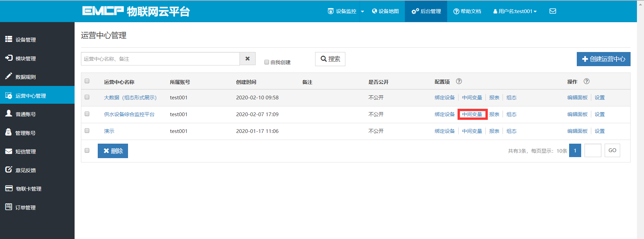644x239 pixels.
Task: Click the 设备管理 list icon in sidebar
Action: [9, 39]
